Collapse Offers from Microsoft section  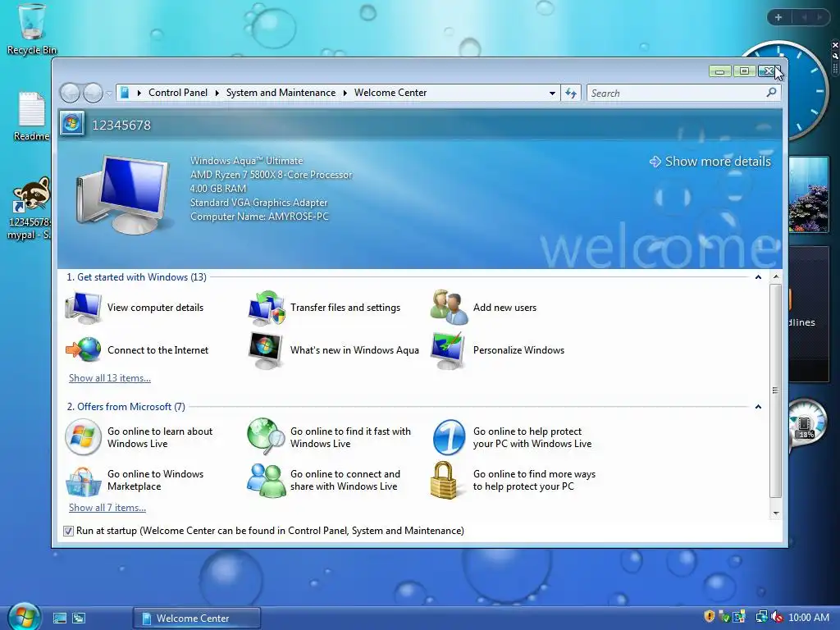(758, 407)
